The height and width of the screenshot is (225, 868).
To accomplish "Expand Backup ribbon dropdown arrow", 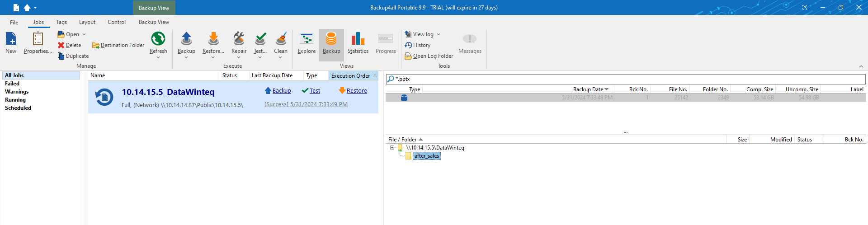I will pos(186,57).
